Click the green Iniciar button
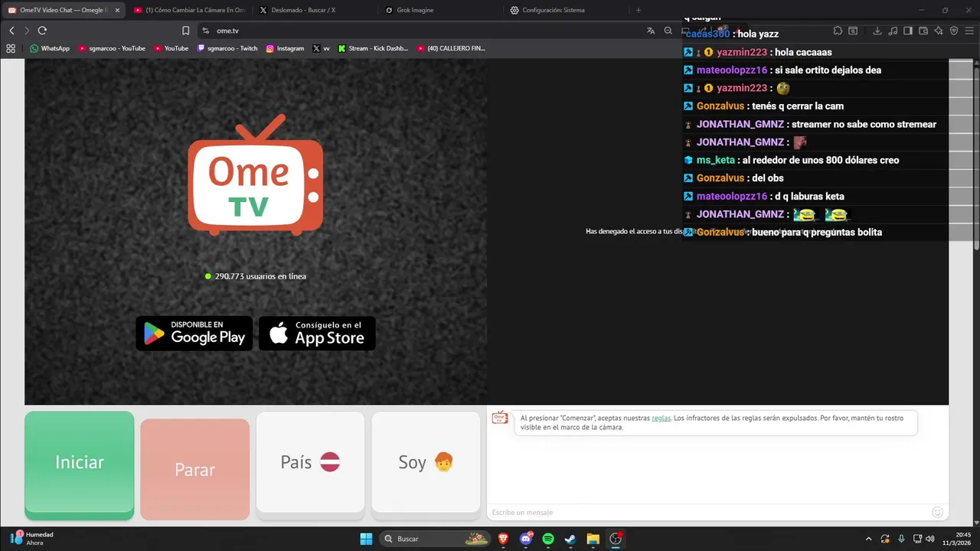Viewport: 980px width, 551px height. point(80,465)
